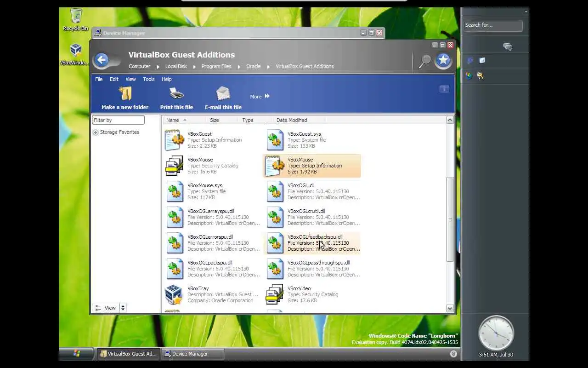This screenshot has width=588, height=368.
Task: Select VBoxOGLcrutil.dll file icon
Action: 275,217
